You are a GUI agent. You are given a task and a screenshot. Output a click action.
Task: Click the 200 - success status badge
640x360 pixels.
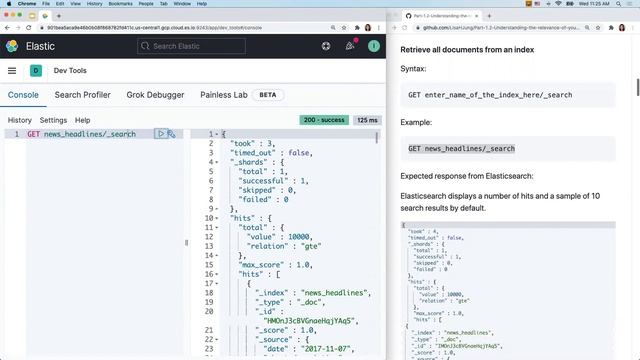pyautogui.click(x=324, y=120)
